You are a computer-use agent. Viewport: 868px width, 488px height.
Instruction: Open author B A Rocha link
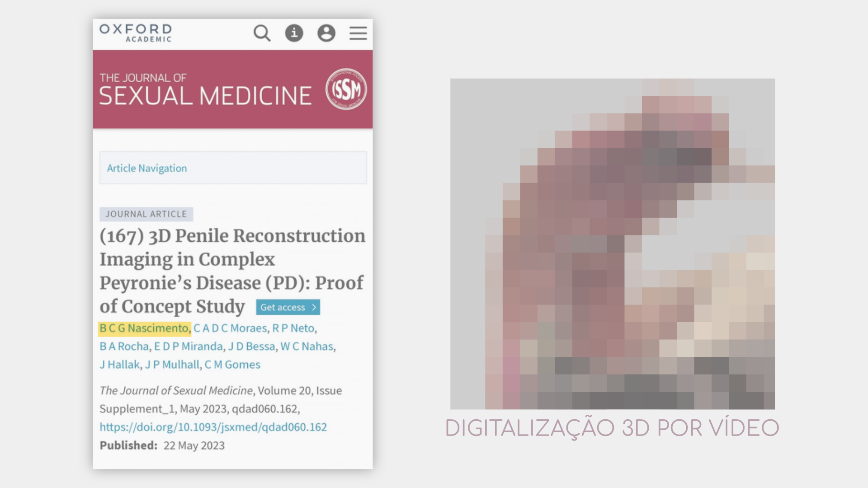(124, 347)
